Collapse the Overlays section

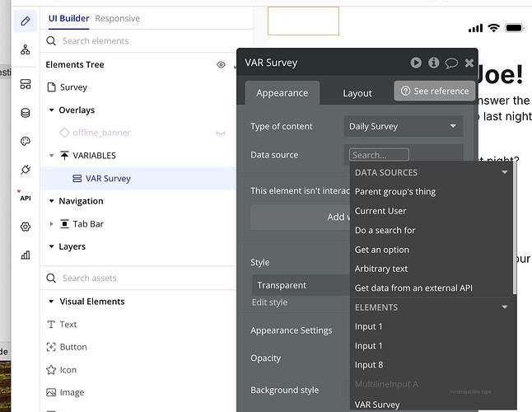pos(52,110)
